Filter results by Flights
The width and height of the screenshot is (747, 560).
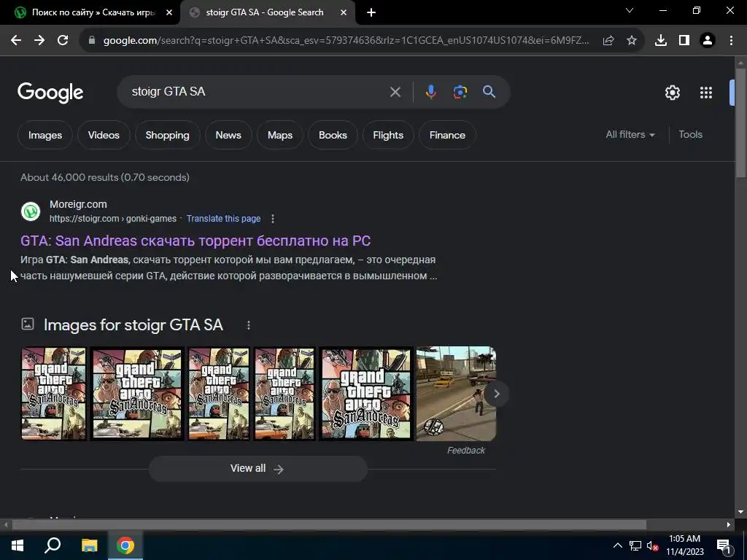coord(388,135)
